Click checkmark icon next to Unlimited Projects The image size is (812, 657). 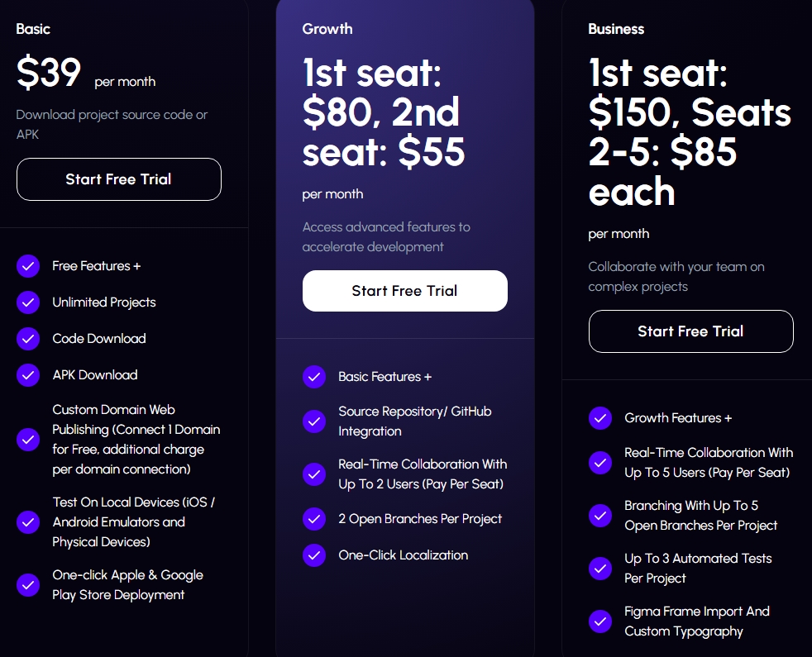click(x=28, y=302)
